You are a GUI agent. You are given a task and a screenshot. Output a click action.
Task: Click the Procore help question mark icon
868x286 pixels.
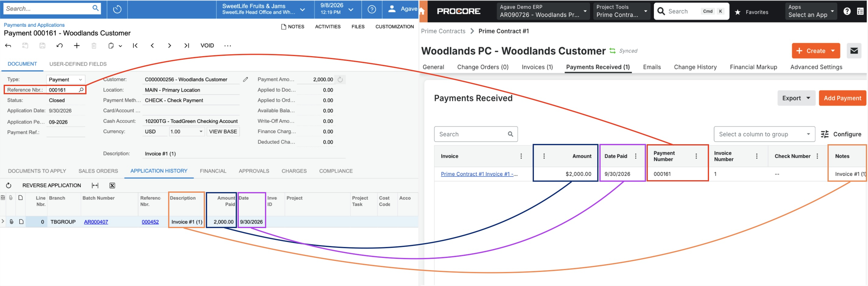[x=847, y=11]
